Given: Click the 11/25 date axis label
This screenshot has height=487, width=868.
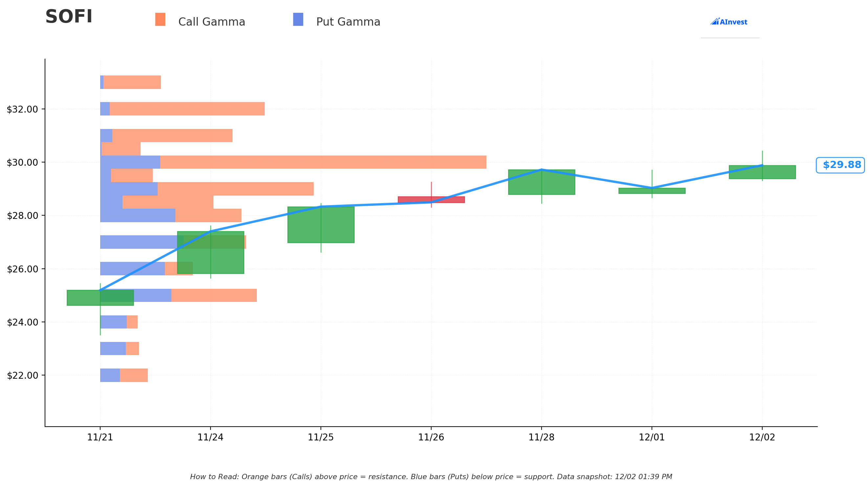Looking at the screenshot, I should pyautogui.click(x=321, y=437).
